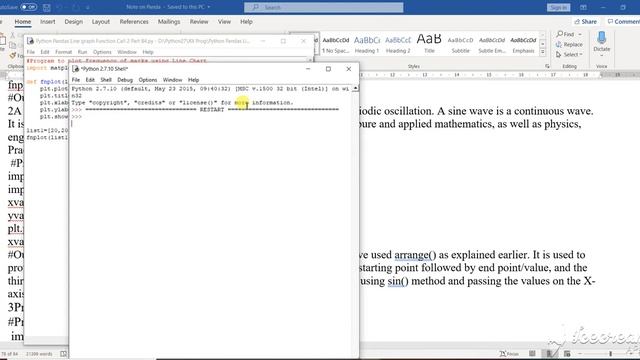
Task: Open Help menu in Python Shell
Action: pyautogui.click(x=193, y=80)
